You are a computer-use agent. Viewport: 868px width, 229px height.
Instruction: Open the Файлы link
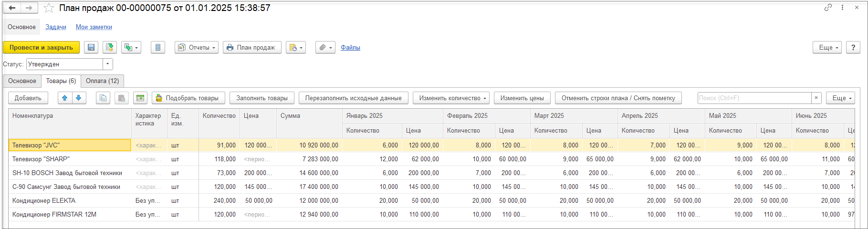click(x=350, y=48)
